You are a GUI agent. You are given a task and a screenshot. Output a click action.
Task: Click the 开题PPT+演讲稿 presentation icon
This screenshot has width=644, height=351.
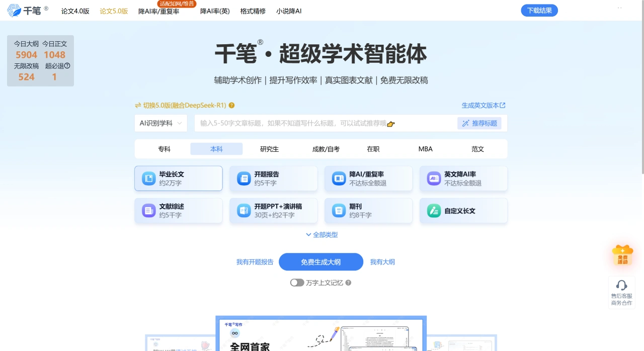pos(244,210)
